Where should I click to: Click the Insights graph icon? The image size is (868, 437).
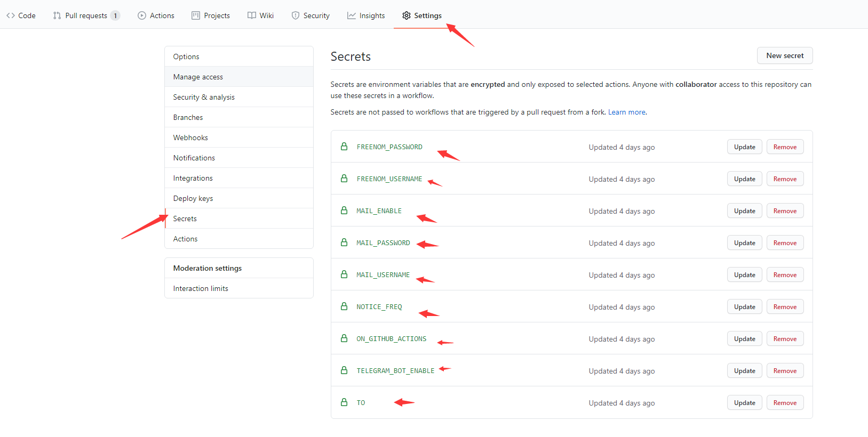coord(352,15)
